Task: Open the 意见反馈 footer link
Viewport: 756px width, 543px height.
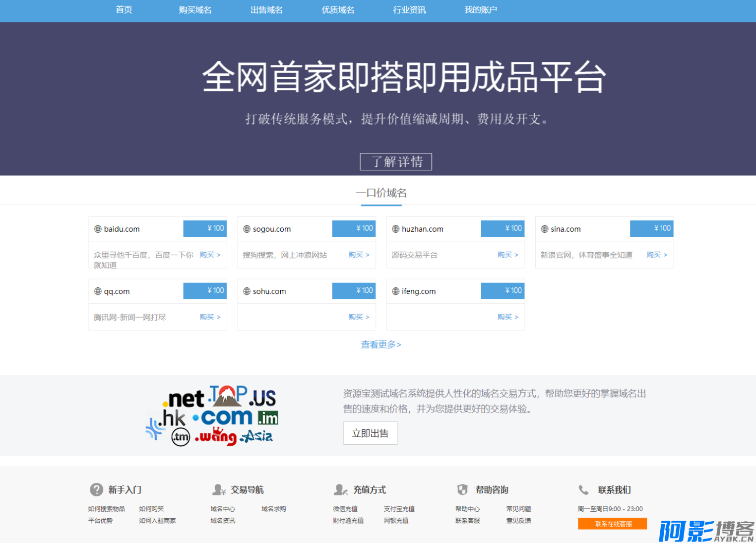Action: coord(519,521)
